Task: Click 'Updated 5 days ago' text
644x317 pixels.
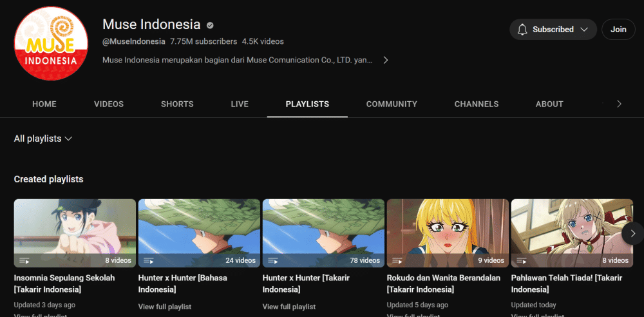Action: coord(417,305)
